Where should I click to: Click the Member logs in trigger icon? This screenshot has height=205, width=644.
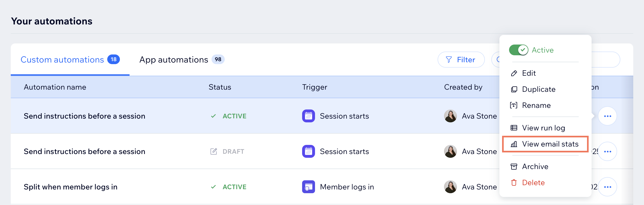pyautogui.click(x=308, y=187)
